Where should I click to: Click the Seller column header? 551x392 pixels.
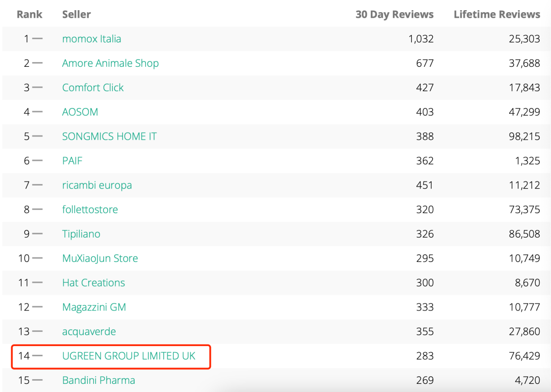(77, 14)
